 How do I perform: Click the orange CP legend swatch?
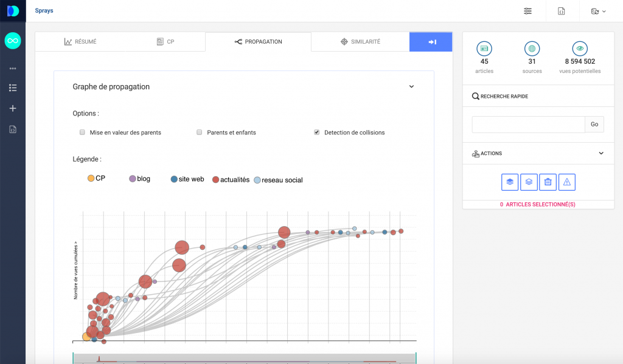click(91, 179)
